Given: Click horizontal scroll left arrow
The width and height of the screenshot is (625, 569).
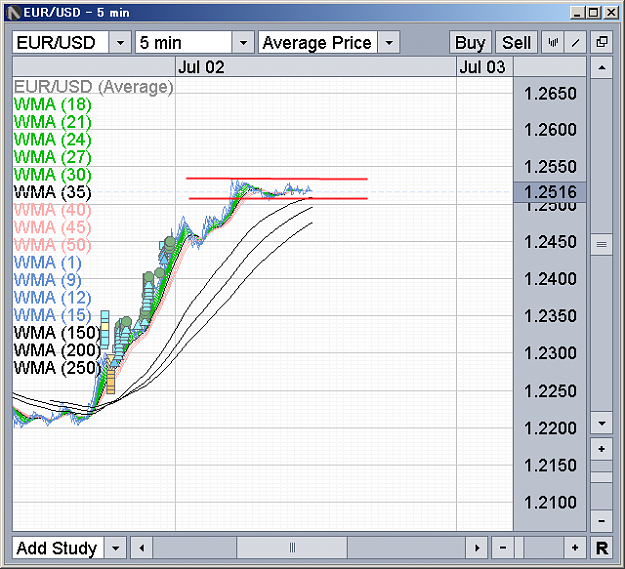Looking at the screenshot, I should [x=142, y=548].
